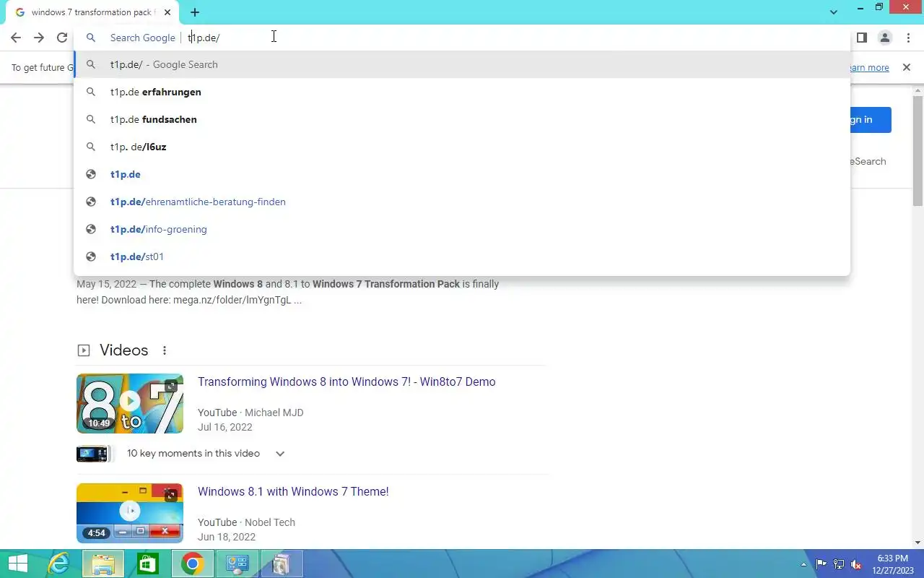Open the taskbar clock and date
Image resolution: width=924 pixels, height=578 pixels.
pos(892,564)
